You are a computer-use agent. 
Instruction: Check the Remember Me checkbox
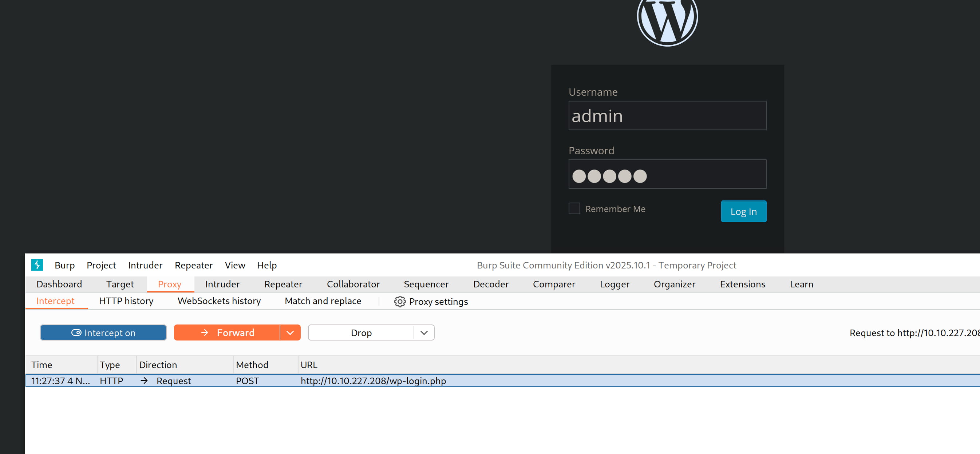click(574, 208)
